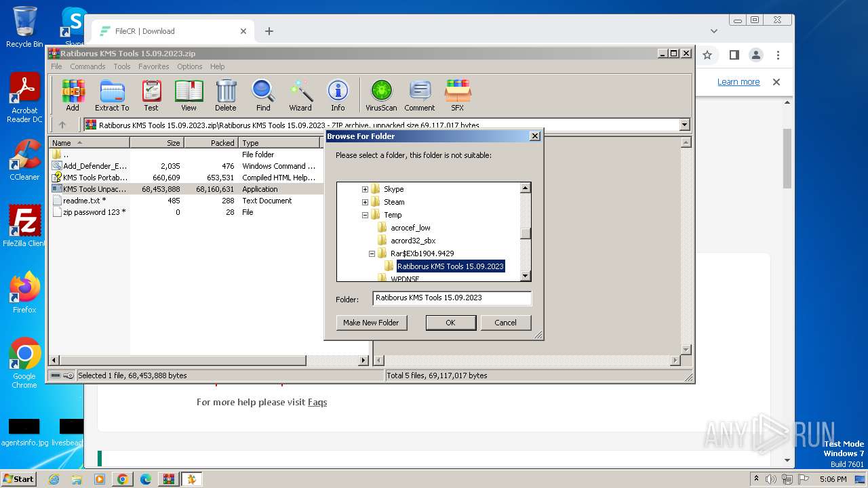Screen dimensions: 868x488
Task: Select the acrocef_low folder
Action: pyautogui.click(x=410, y=228)
